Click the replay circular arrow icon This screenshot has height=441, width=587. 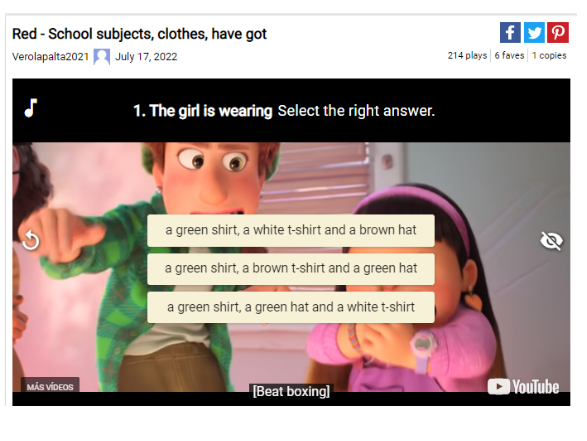click(31, 240)
